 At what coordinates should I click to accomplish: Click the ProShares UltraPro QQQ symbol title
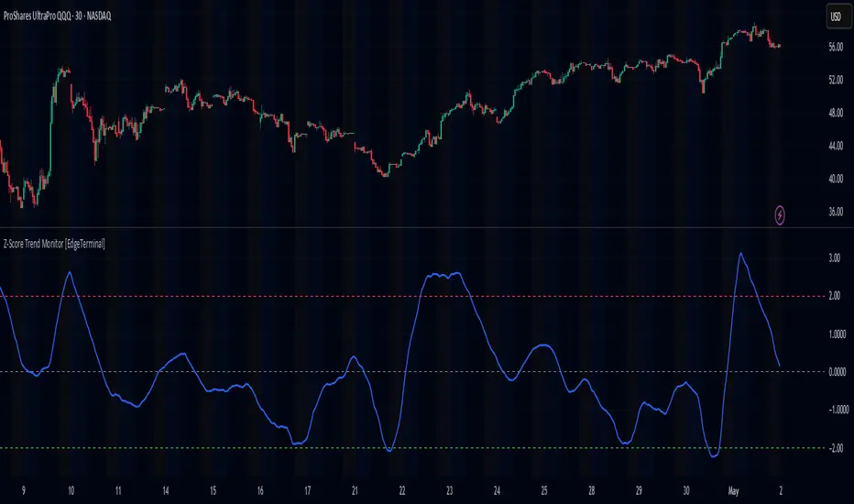pyautogui.click(x=57, y=16)
